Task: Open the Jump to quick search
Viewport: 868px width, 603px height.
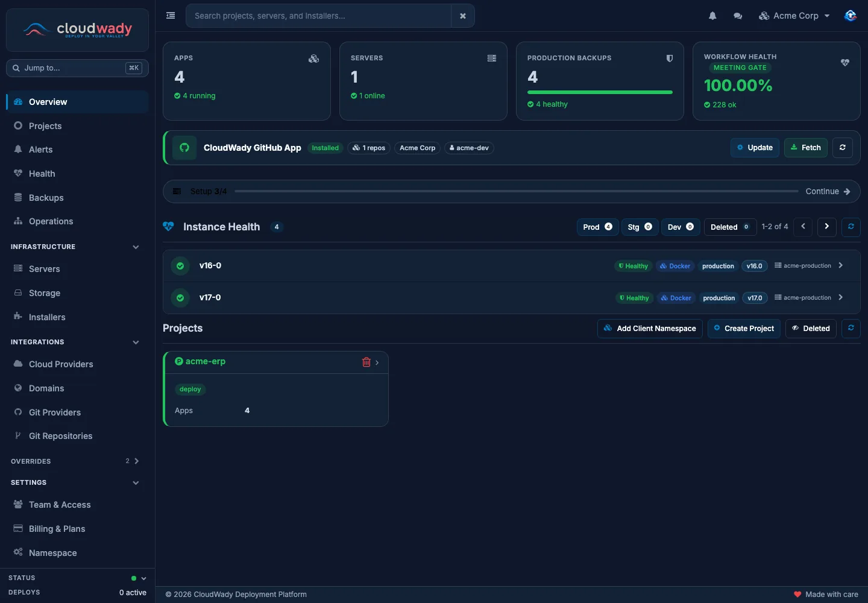Action: point(77,68)
